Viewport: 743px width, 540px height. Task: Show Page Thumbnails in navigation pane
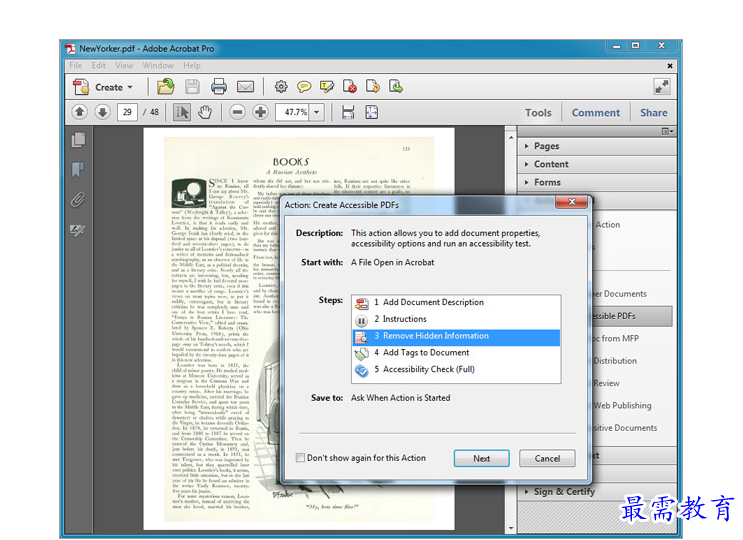[78, 140]
